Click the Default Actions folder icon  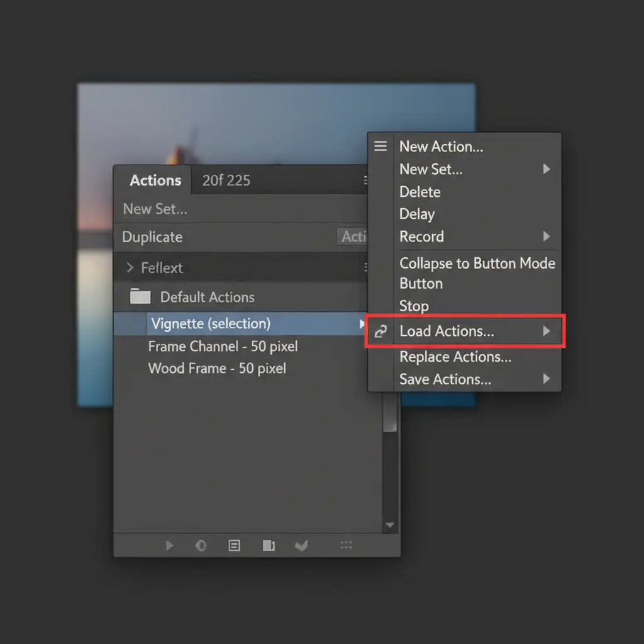140,297
